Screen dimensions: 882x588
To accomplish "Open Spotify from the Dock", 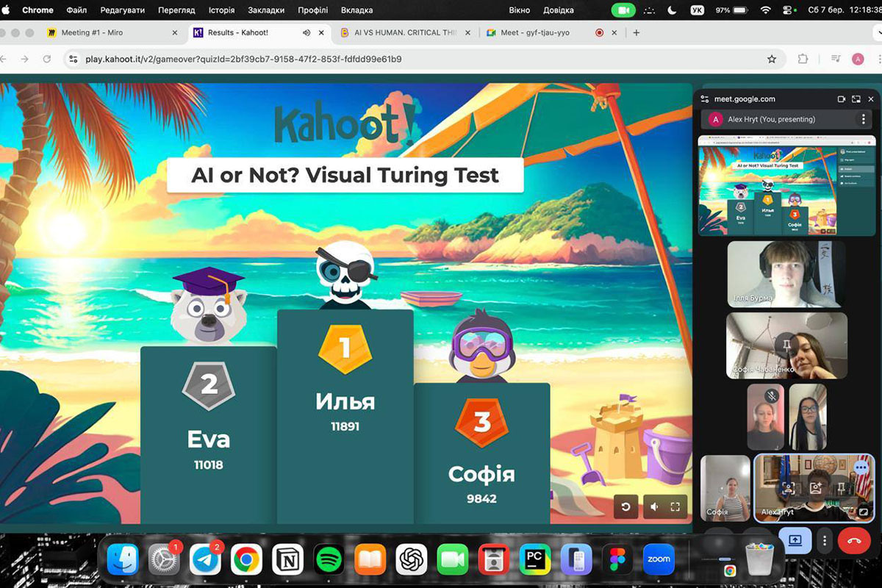I will point(329,560).
